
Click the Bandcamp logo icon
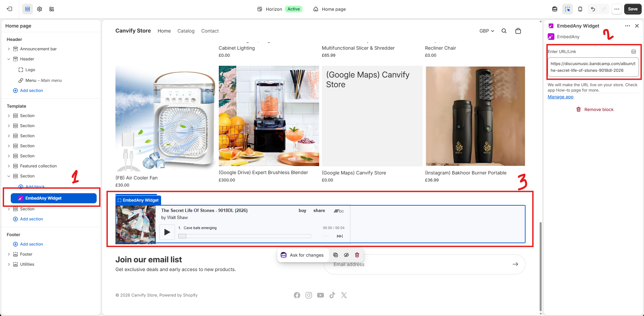tap(339, 211)
